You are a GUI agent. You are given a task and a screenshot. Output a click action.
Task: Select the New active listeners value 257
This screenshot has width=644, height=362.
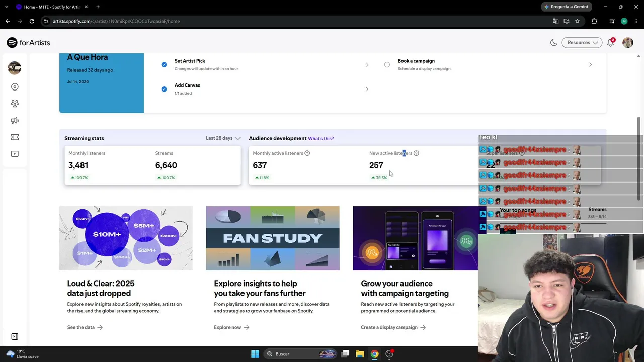(376, 165)
